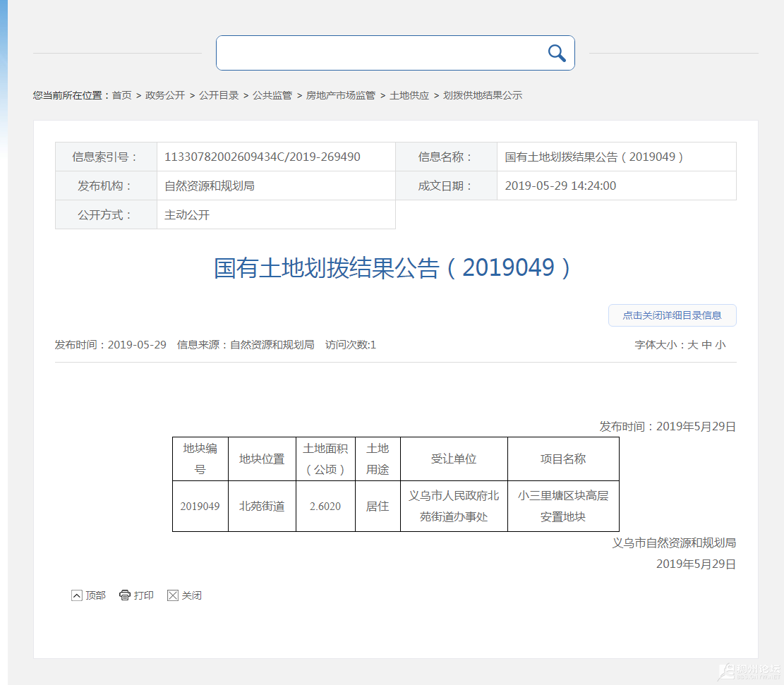Viewport: 784px width, 685px height.
Task: Click the 顶部 link text
Action: (x=95, y=595)
